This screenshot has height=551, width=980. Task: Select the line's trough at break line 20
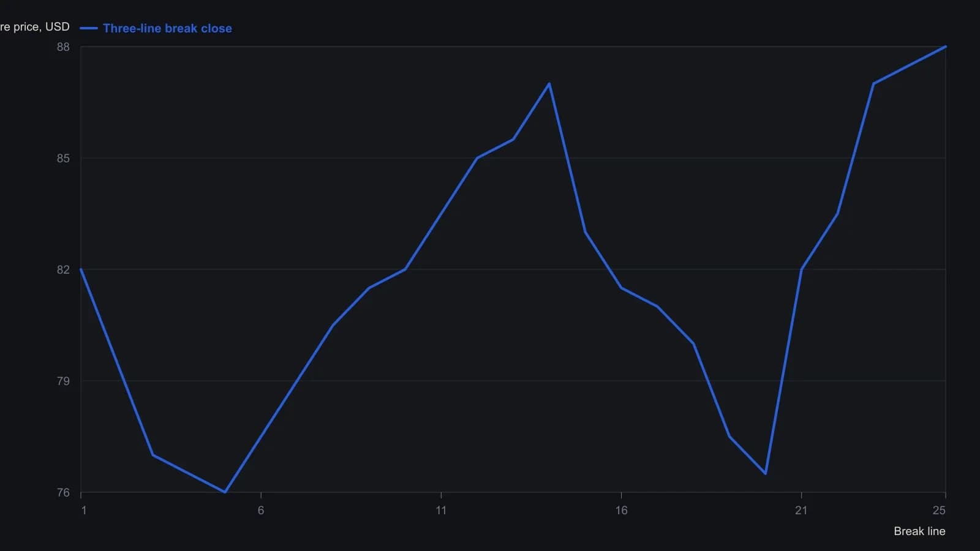pyautogui.click(x=766, y=473)
